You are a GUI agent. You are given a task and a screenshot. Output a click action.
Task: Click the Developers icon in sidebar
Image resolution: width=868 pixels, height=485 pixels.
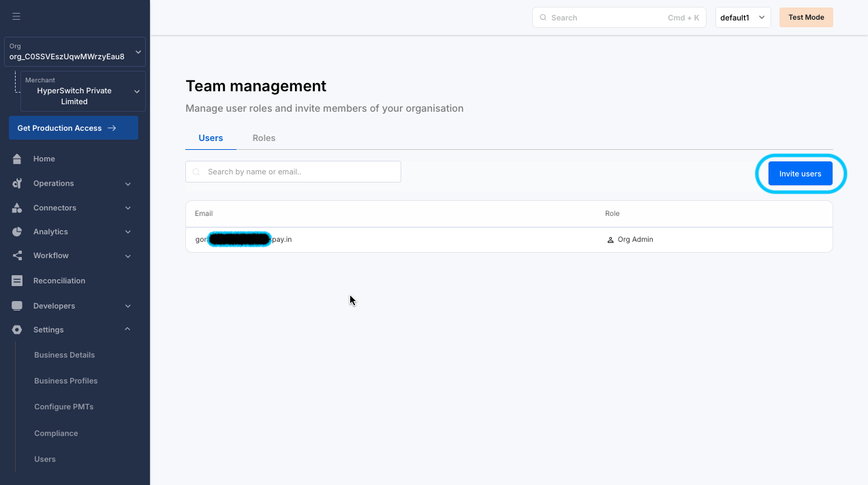[18, 306]
